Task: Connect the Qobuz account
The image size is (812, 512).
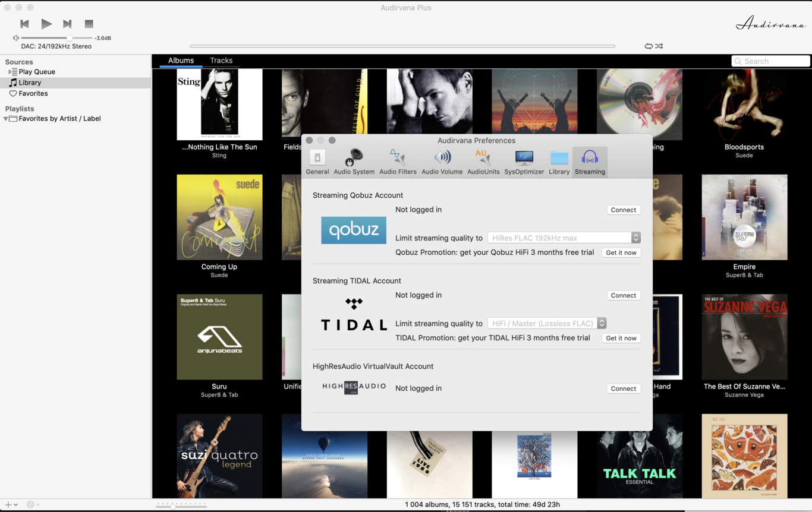Action: pos(624,210)
